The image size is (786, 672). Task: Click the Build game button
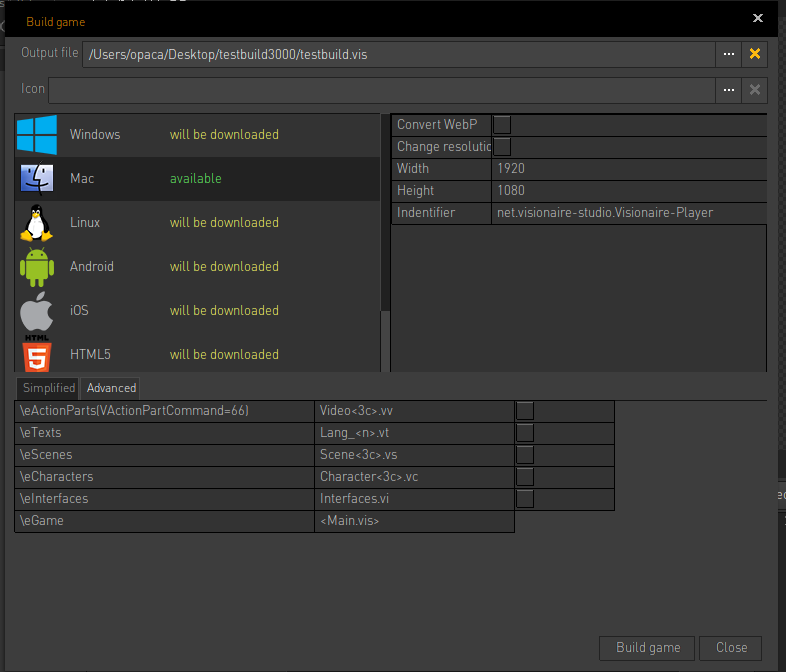tap(647, 648)
